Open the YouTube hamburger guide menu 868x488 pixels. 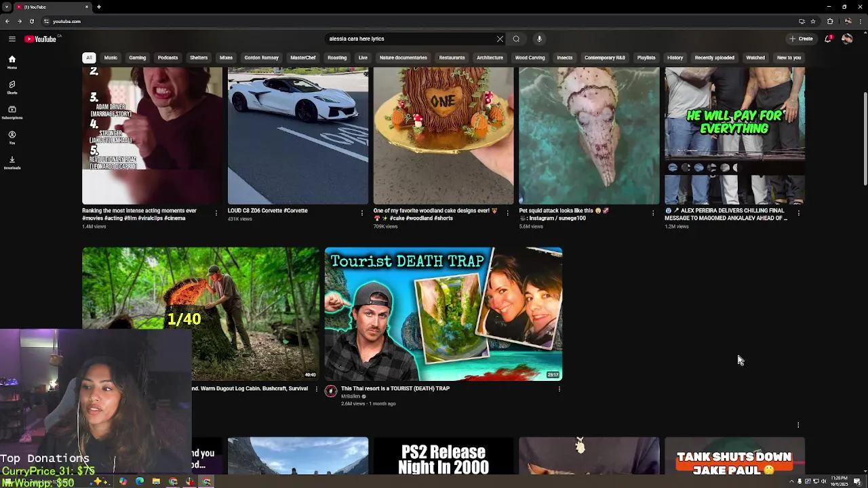tap(12, 39)
